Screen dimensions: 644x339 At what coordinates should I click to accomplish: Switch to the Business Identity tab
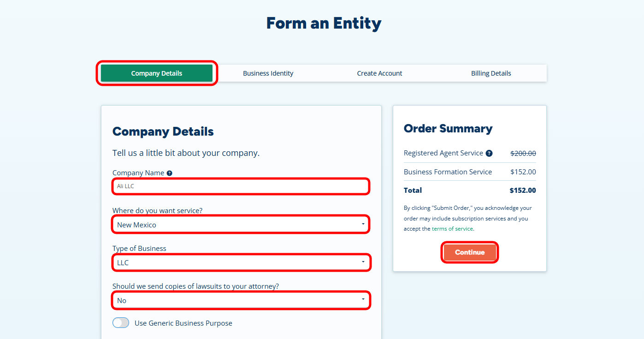[268, 73]
